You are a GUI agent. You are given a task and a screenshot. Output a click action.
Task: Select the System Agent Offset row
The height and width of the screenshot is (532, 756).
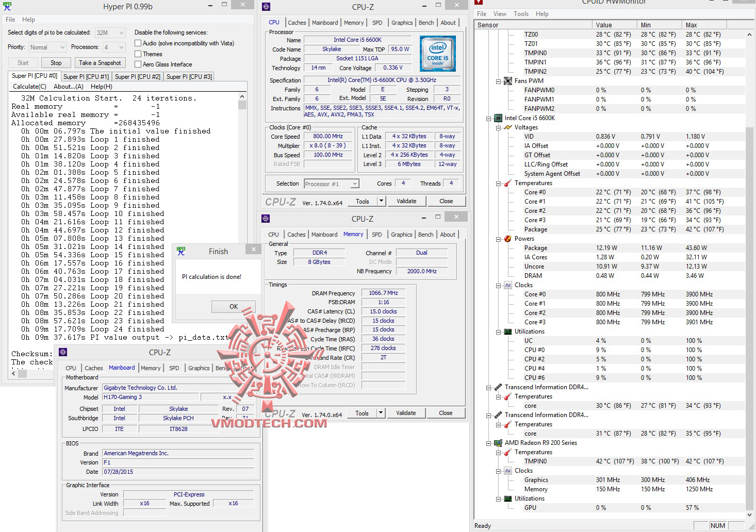[x=610, y=174]
